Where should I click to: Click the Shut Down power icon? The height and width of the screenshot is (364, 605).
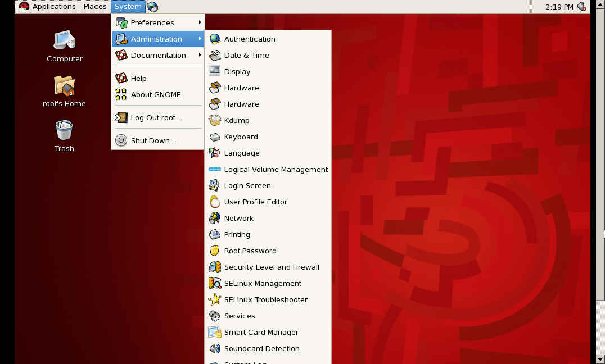point(121,140)
